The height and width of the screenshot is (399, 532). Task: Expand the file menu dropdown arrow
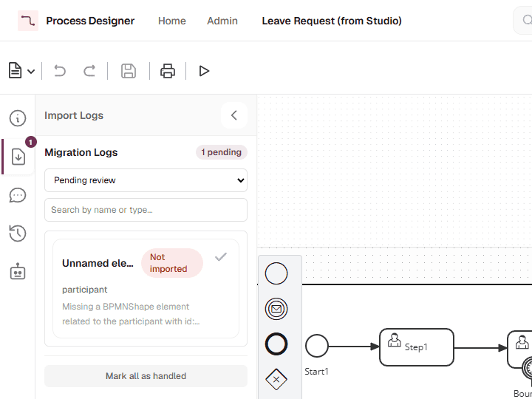[x=31, y=71]
